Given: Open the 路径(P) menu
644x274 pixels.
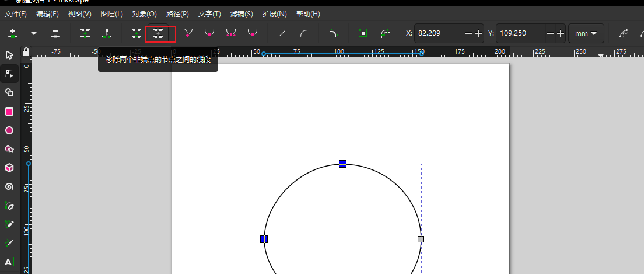Looking at the screenshot, I should (177, 13).
